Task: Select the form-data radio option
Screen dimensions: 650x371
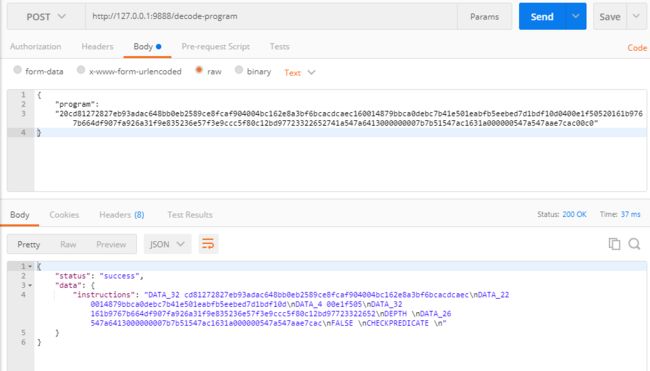Action: coord(17,70)
